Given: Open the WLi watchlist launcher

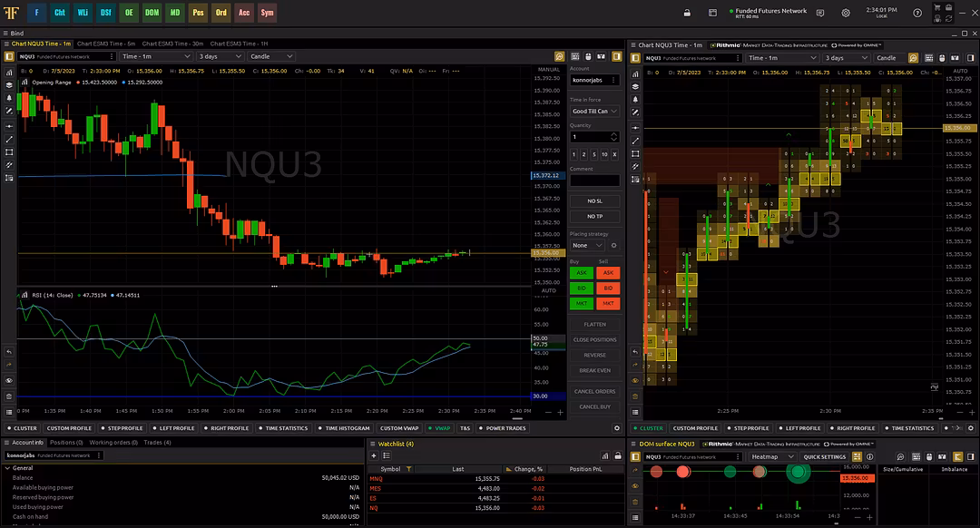Looking at the screenshot, I should [83, 13].
